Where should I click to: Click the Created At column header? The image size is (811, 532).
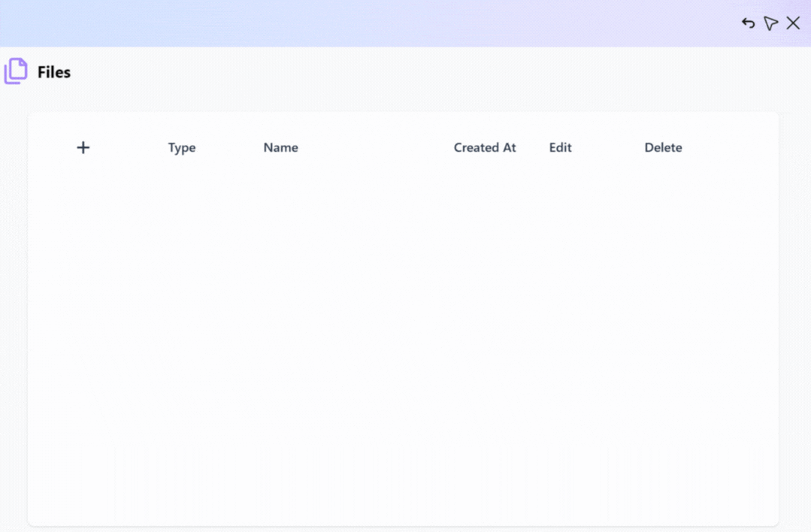pyautogui.click(x=485, y=147)
